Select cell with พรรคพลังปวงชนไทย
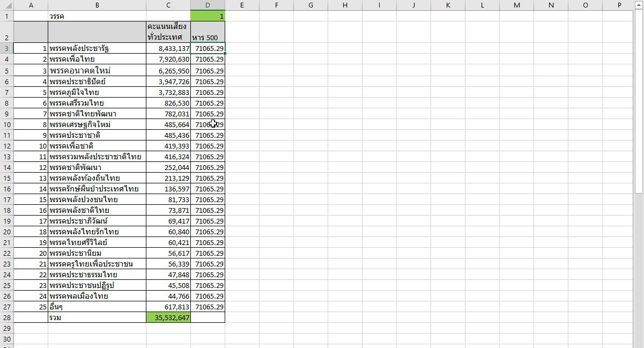The height and width of the screenshot is (348, 644). pos(97,199)
